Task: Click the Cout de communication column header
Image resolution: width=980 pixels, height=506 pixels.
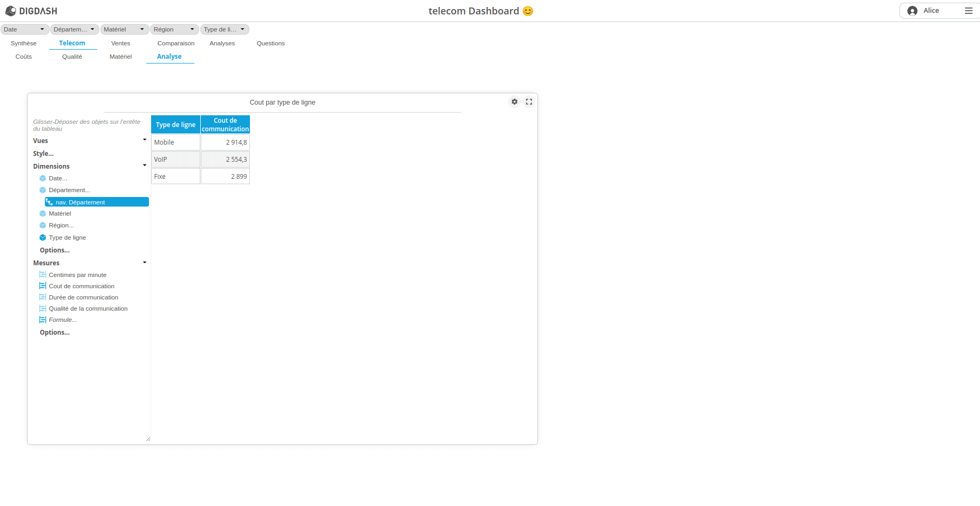Action: [x=225, y=124]
